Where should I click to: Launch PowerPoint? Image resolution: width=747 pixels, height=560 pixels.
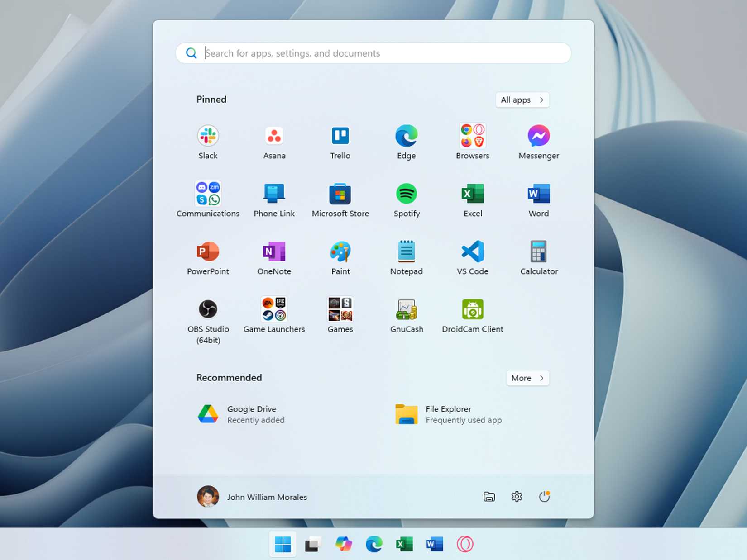point(208,258)
